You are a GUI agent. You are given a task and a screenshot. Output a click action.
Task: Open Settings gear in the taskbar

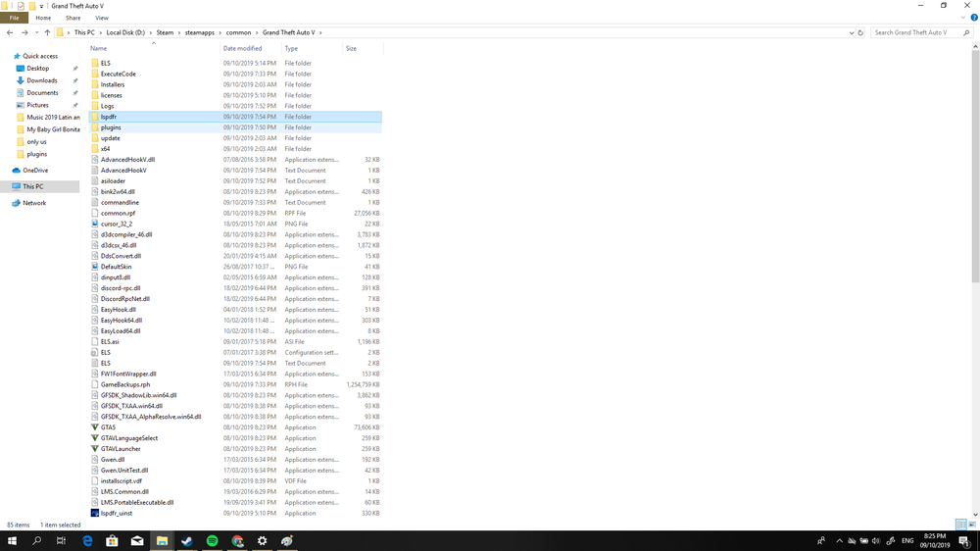coord(262,541)
